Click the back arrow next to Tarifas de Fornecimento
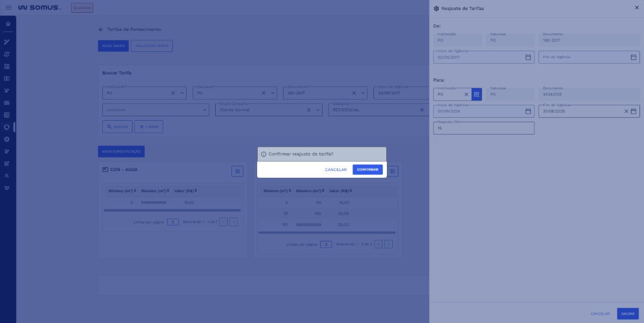Viewport: 644px width, 323px height. click(x=101, y=29)
